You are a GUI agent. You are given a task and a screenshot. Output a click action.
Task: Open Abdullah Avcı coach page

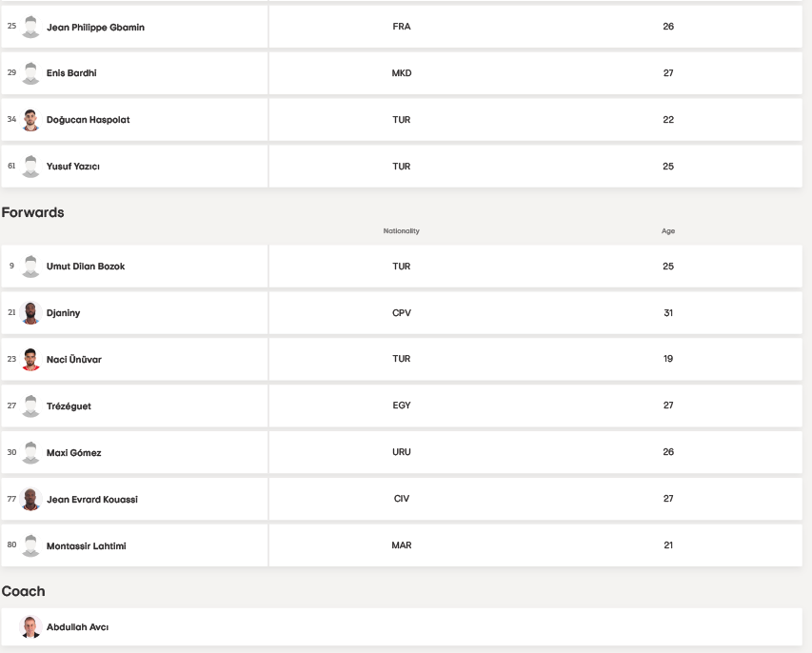(77, 627)
